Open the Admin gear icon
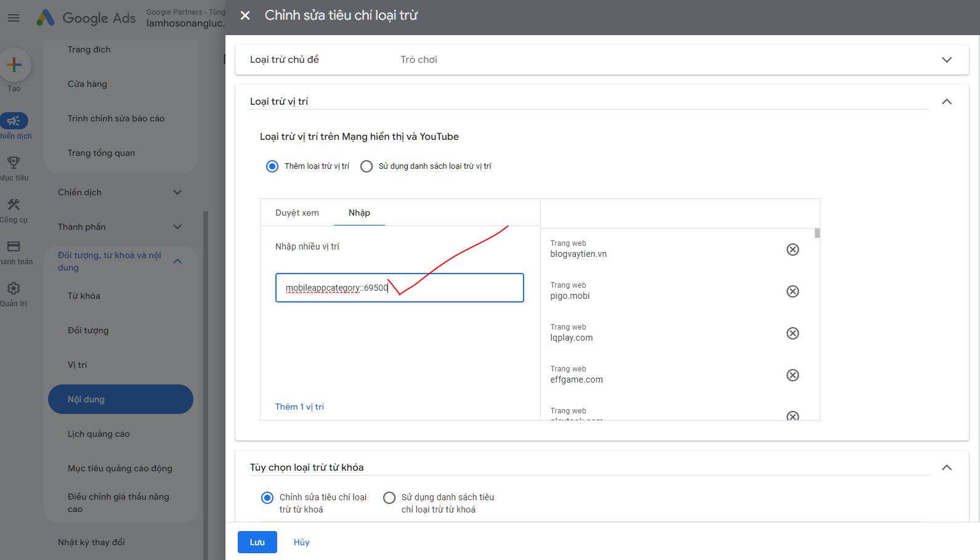 (x=14, y=288)
